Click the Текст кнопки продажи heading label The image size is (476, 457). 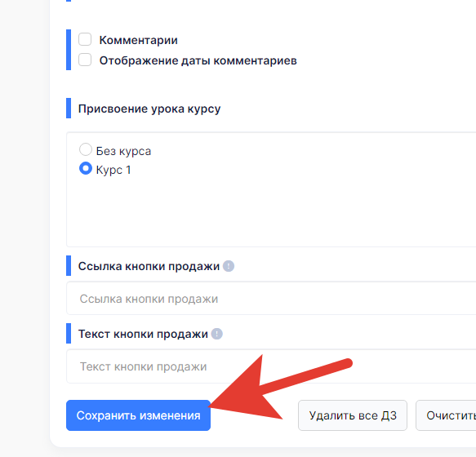tap(143, 334)
